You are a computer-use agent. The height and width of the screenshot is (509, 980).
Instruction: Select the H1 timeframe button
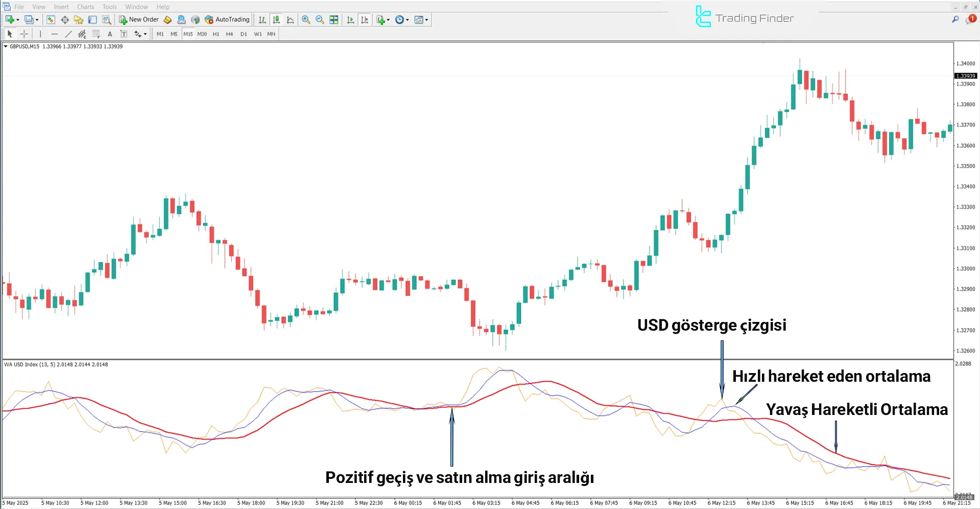[216, 34]
